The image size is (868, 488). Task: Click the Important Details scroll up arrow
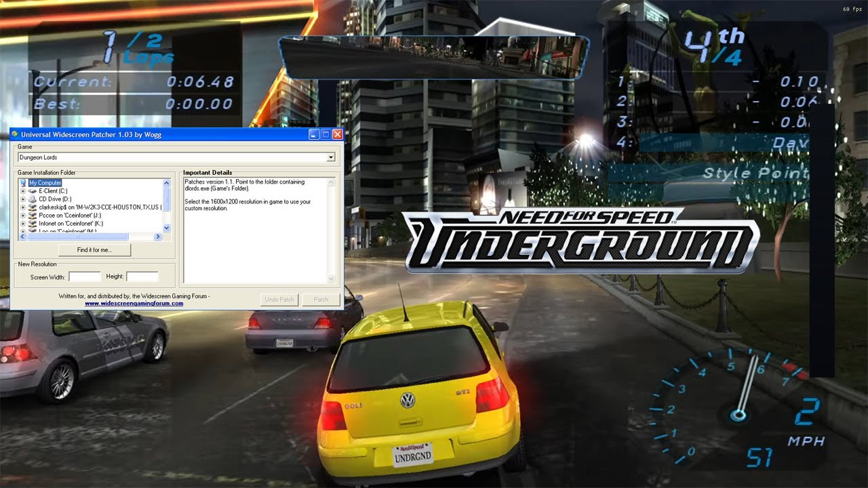coord(332,182)
